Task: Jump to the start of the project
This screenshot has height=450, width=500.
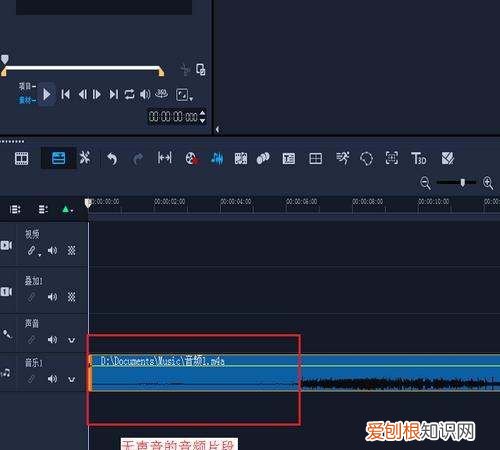Action: click(x=66, y=95)
